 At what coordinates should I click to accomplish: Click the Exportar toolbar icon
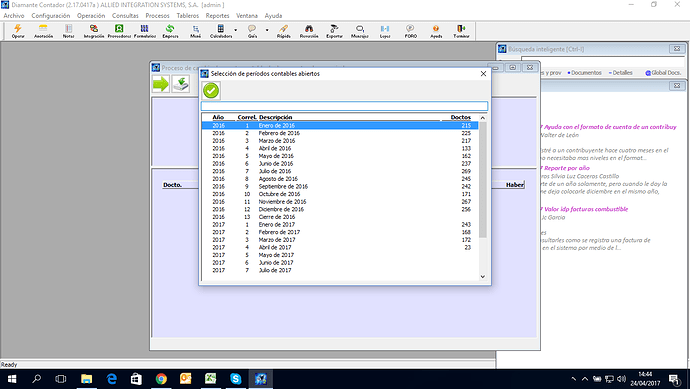334,31
